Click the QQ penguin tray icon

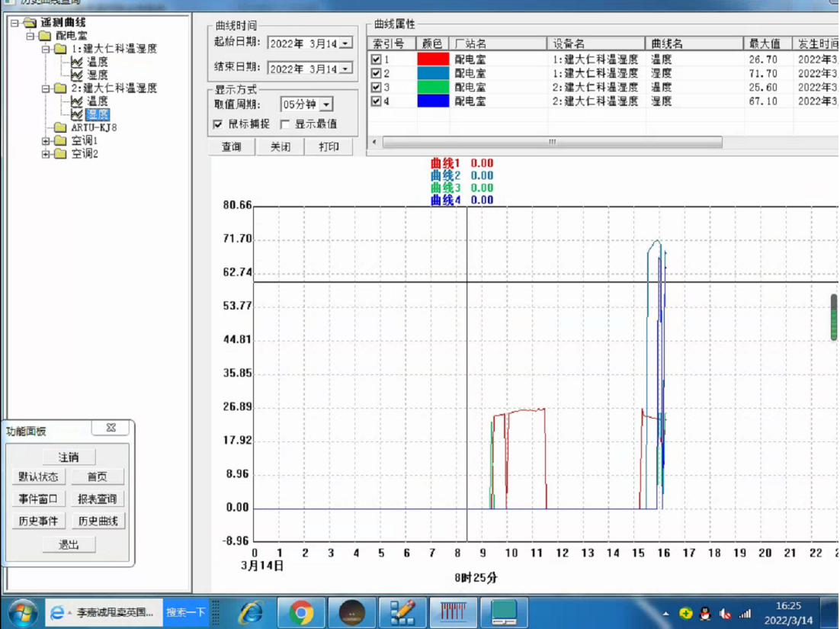705,614
